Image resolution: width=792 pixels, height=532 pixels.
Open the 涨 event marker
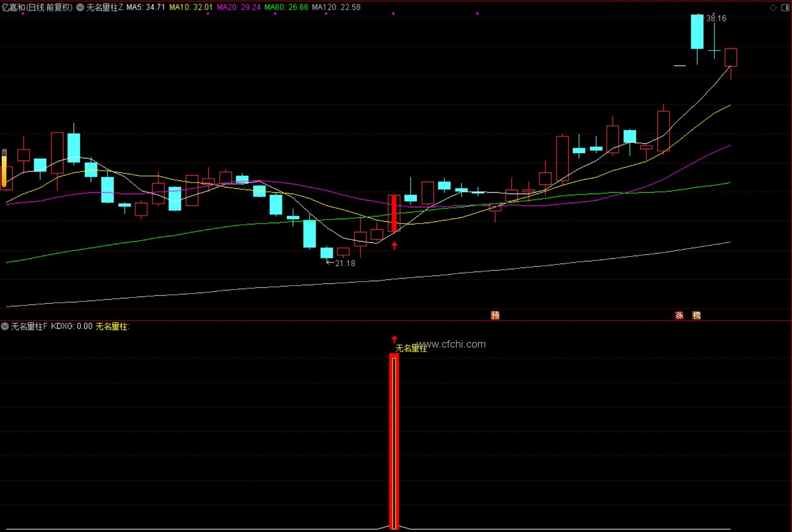click(x=679, y=315)
